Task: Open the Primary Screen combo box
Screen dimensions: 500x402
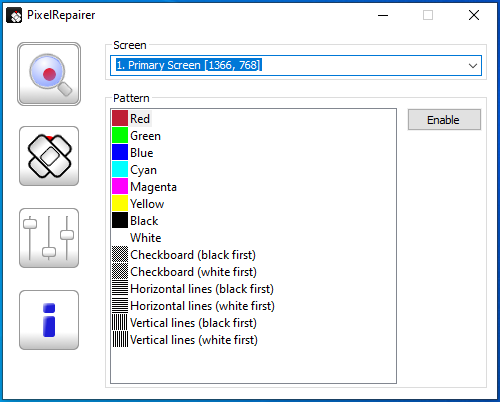Action: point(296,66)
